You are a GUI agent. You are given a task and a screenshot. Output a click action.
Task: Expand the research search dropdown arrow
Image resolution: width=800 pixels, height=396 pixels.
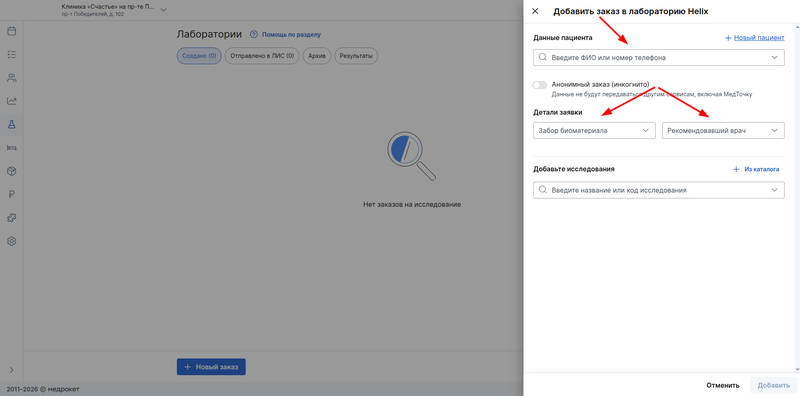tap(775, 190)
